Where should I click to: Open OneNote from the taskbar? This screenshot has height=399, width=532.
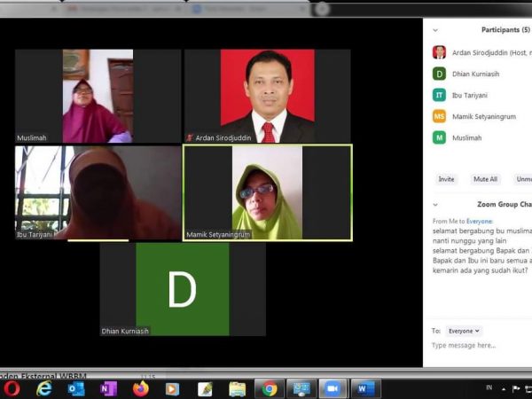click(108, 388)
